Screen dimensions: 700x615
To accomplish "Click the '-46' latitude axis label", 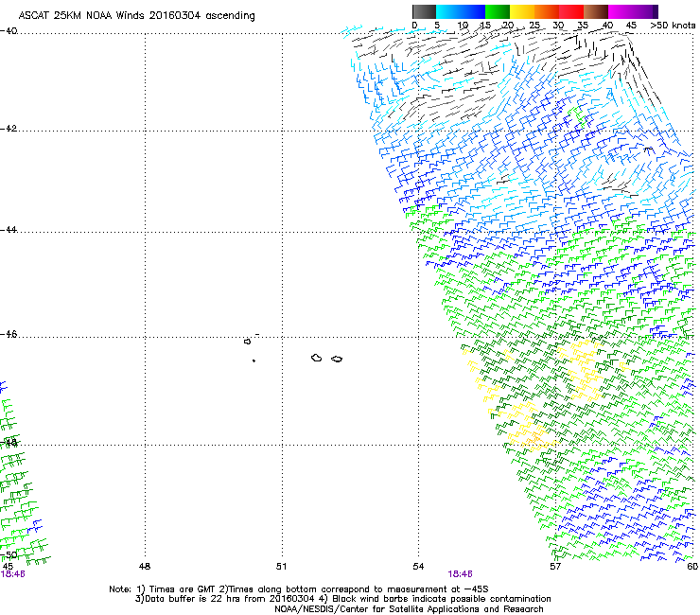I will [x=9, y=335].
